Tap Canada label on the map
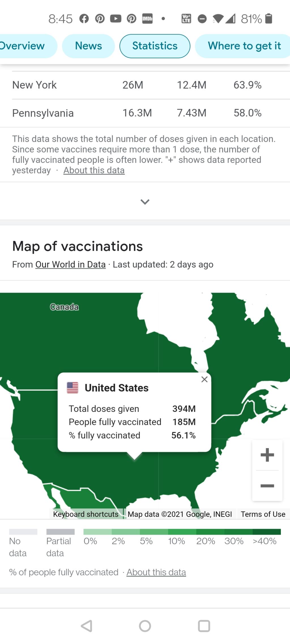 pos(64,307)
